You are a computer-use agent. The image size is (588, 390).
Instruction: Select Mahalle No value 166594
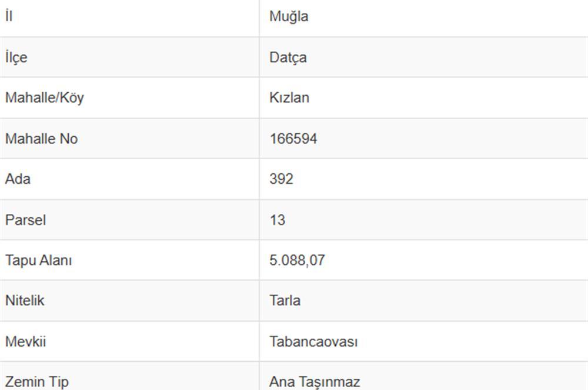point(293,139)
